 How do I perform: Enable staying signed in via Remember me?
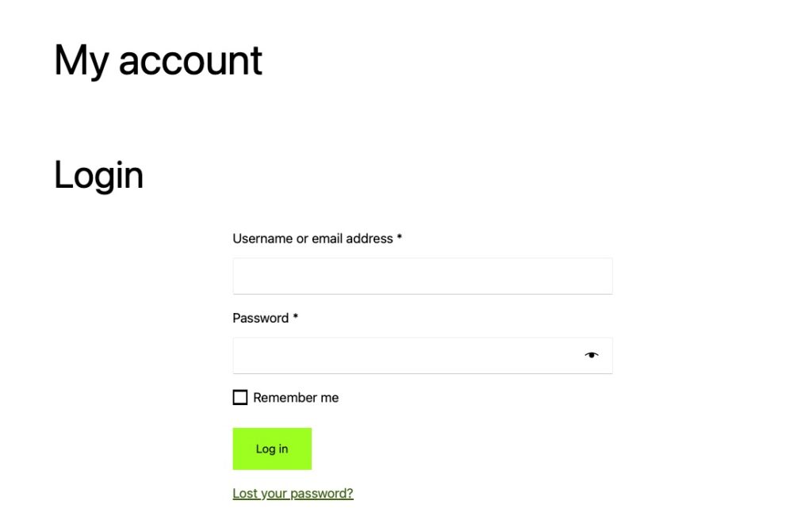(240, 398)
